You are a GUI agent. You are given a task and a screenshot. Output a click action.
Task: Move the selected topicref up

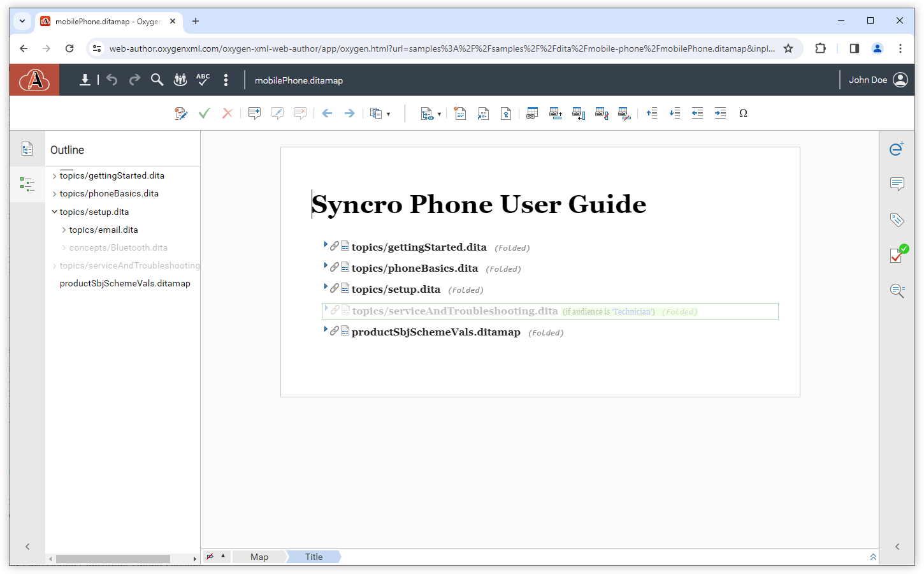tap(651, 114)
